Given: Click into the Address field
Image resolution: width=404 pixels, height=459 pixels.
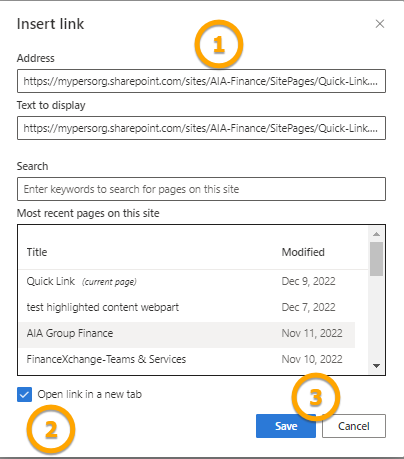Looking at the screenshot, I should tap(201, 81).
